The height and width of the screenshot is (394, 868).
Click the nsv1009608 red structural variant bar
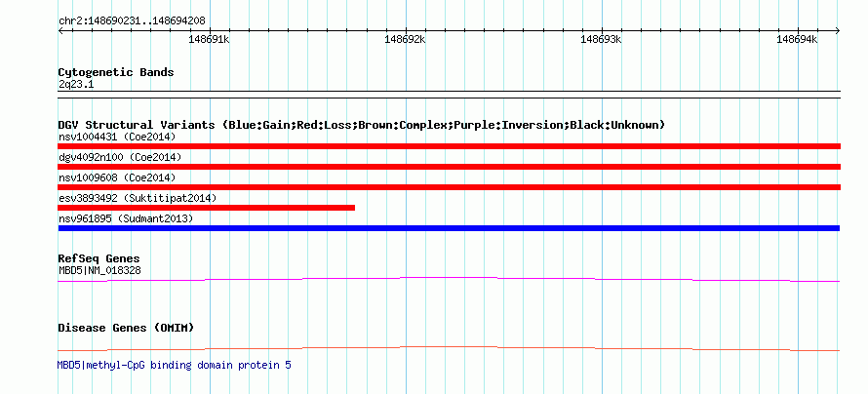point(449,187)
